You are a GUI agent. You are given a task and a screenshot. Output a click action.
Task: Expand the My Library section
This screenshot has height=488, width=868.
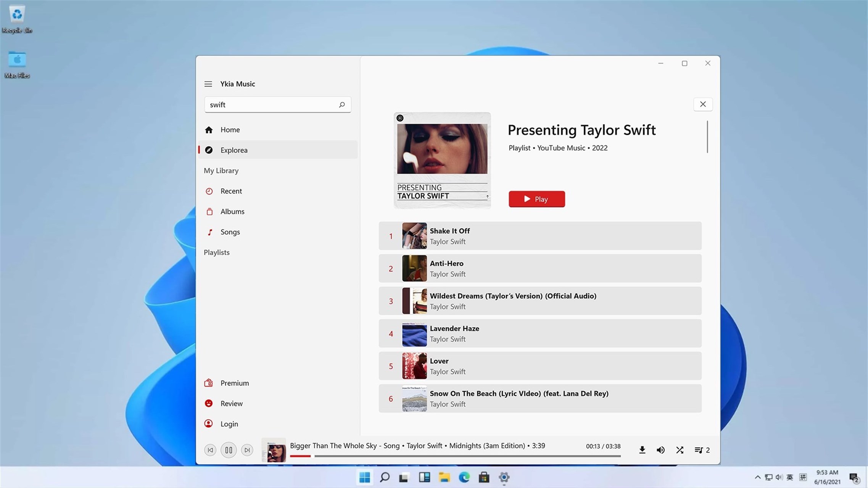pos(221,170)
